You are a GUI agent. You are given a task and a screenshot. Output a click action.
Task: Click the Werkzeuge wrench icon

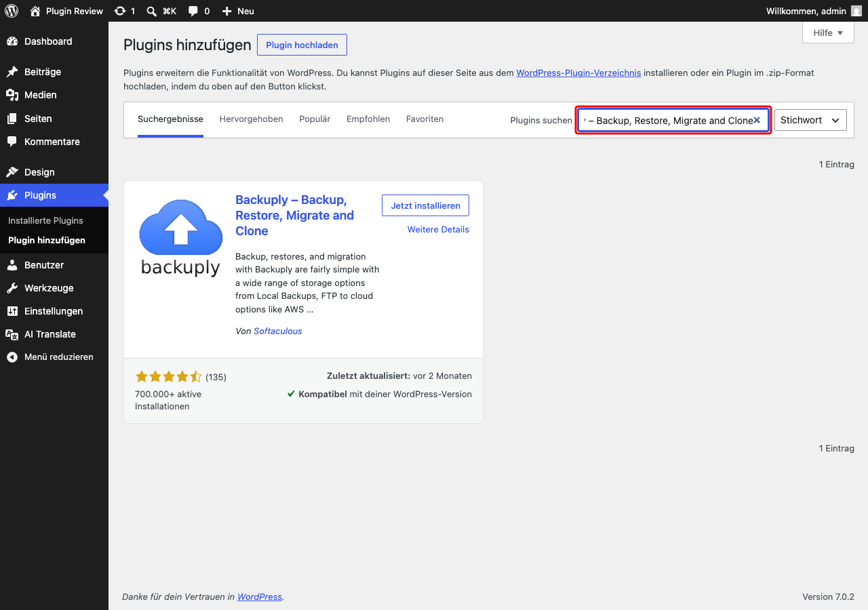pos(12,288)
